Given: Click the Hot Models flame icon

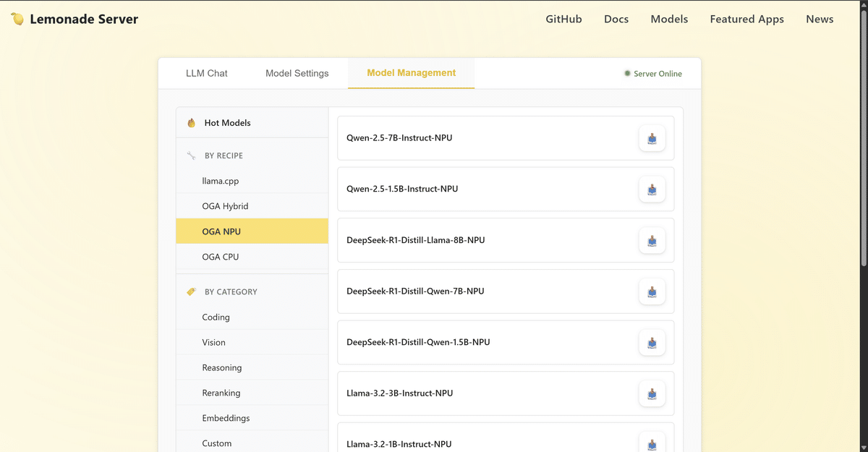Looking at the screenshot, I should pos(192,123).
